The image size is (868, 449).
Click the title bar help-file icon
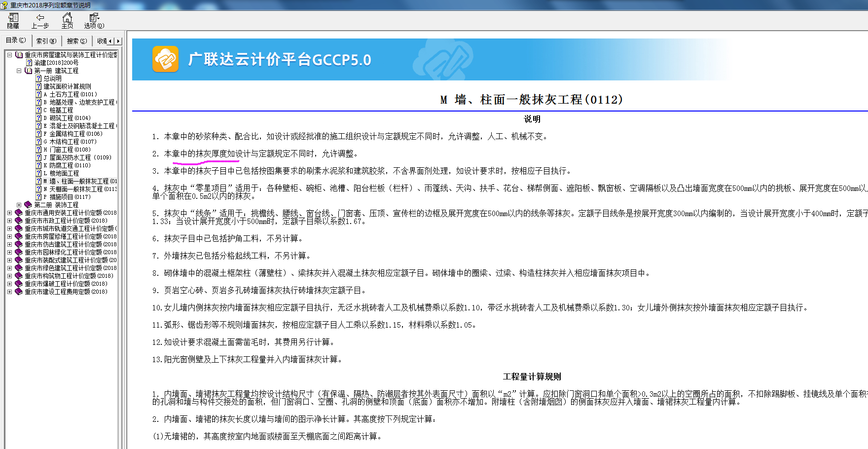[x=4, y=5]
